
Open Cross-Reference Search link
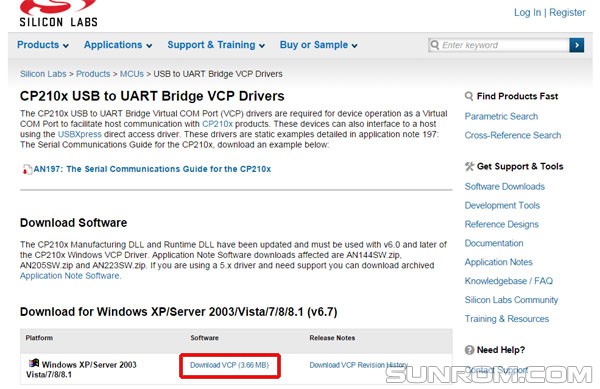pos(513,135)
